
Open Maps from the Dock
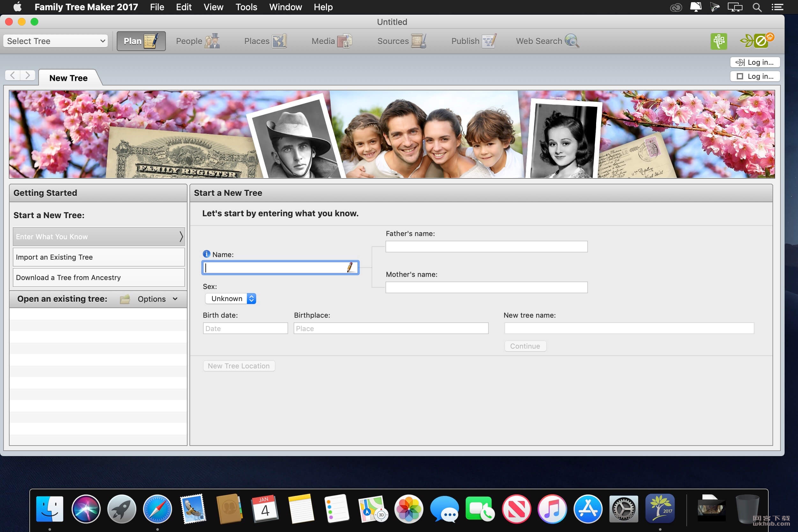click(x=373, y=509)
